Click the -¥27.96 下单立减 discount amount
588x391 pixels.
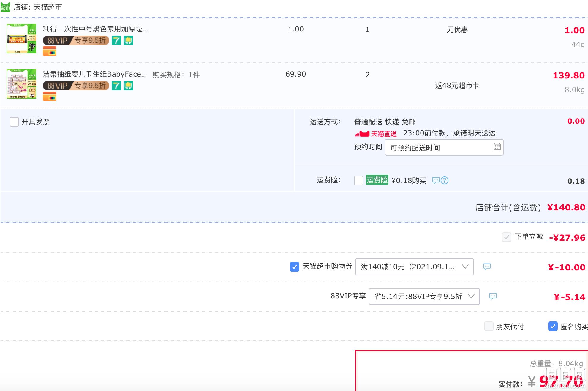(567, 238)
